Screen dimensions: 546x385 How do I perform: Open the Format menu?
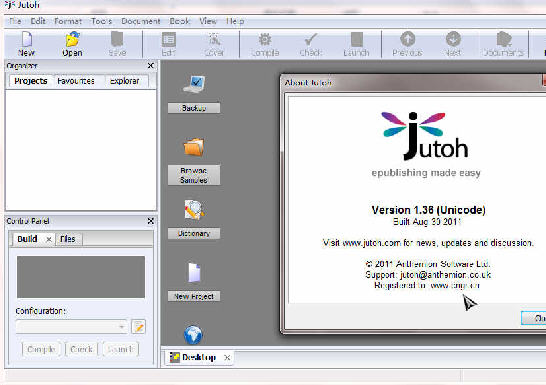pos(68,21)
